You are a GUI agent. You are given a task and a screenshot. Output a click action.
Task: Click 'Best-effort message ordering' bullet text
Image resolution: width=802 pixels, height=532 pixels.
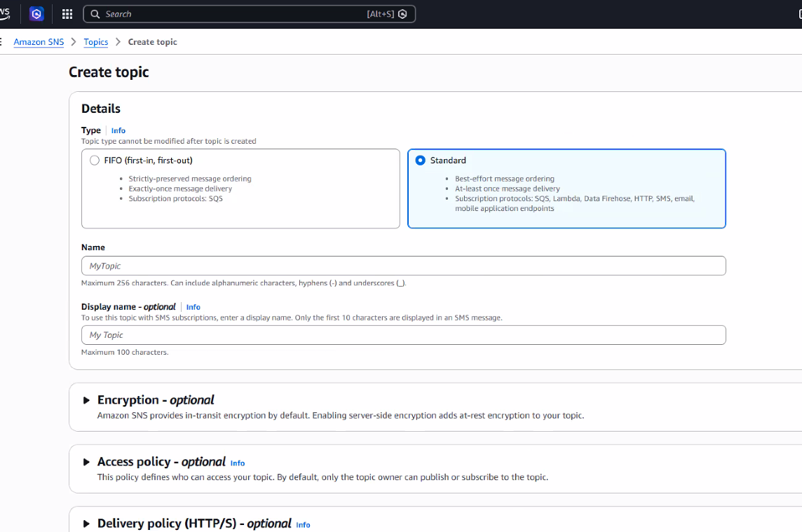tap(505, 179)
